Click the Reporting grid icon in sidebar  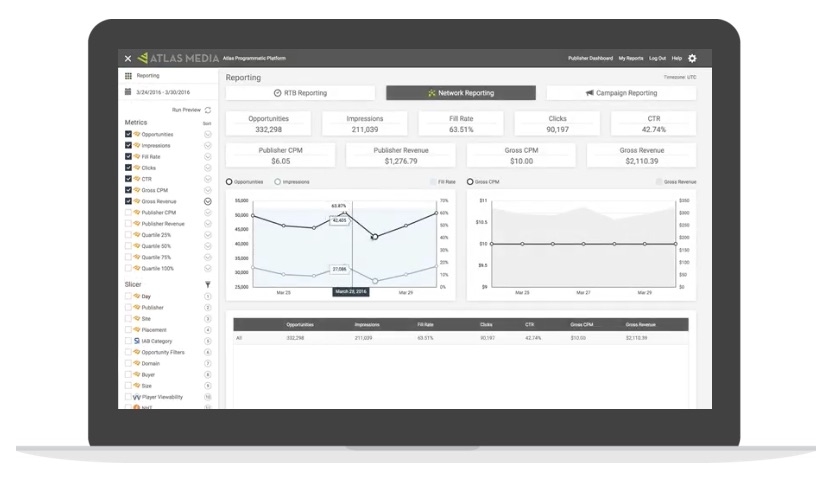128,76
